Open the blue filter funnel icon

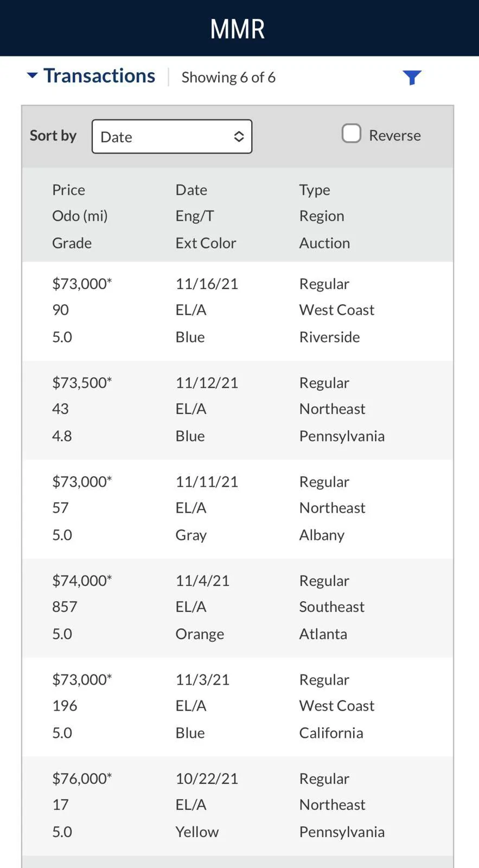412,78
